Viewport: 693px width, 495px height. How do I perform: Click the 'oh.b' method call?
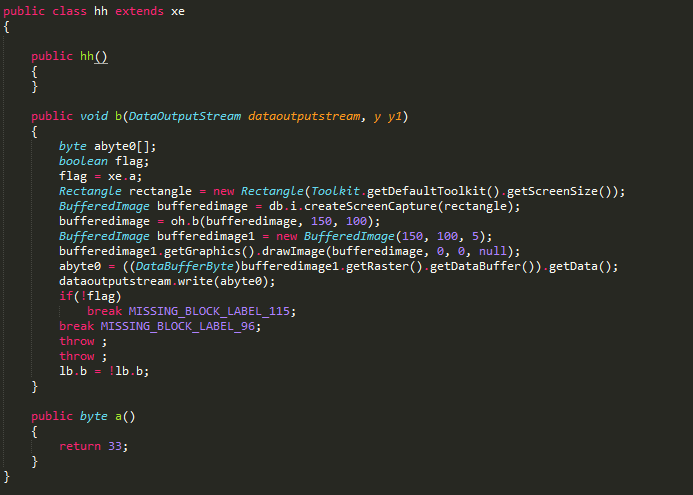(x=185, y=221)
